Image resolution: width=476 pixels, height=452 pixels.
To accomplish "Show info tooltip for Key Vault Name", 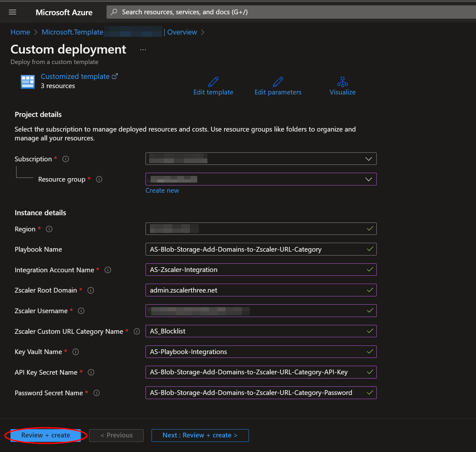I will pyautogui.click(x=75, y=352).
